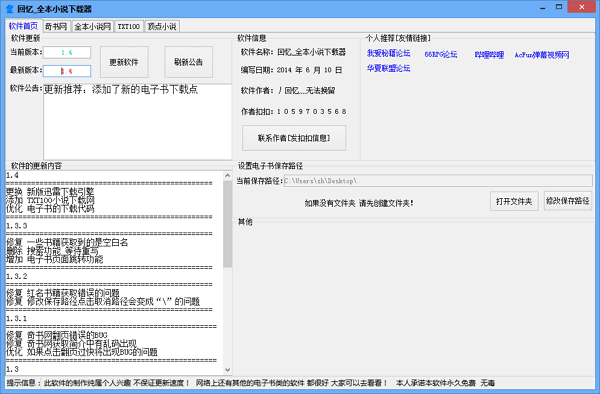600x394 pixels.
Task: Click the changelog scrollbar up arrow
Action: pos(228,176)
